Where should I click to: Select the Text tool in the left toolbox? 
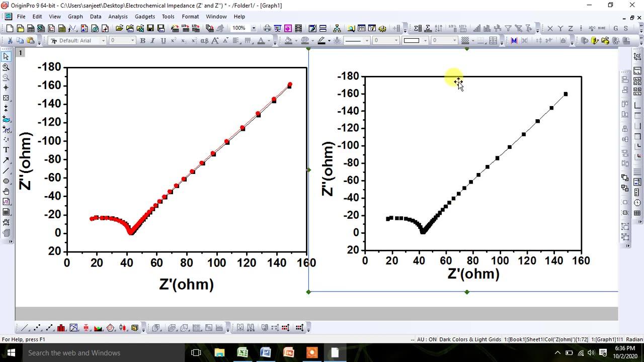(x=6, y=150)
